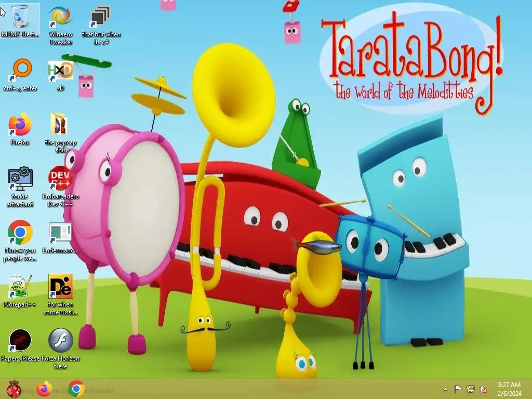Open Firefox from the taskbar
Screen dimensions: 532x399
(x=44, y=389)
